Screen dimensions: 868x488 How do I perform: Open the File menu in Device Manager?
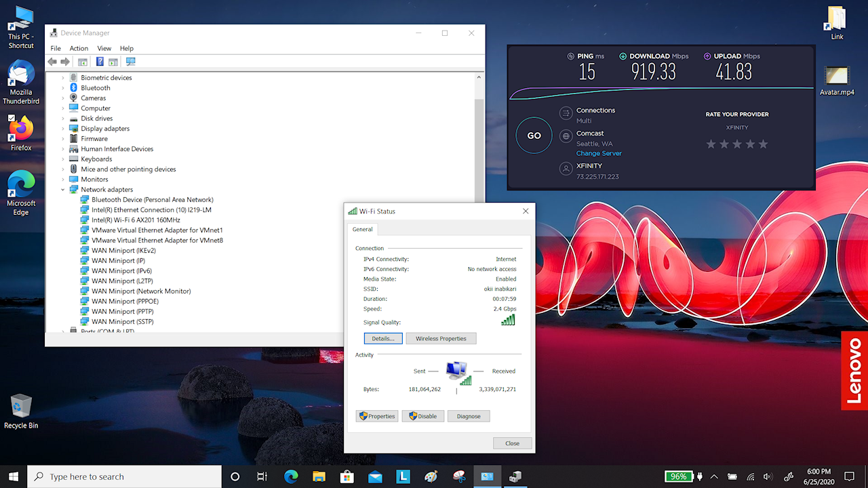point(56,48)
